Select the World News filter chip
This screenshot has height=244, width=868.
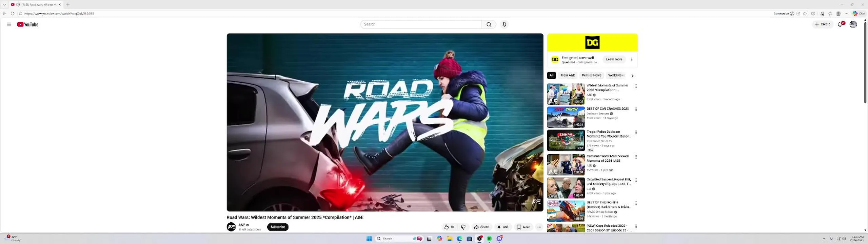[616, 75]
